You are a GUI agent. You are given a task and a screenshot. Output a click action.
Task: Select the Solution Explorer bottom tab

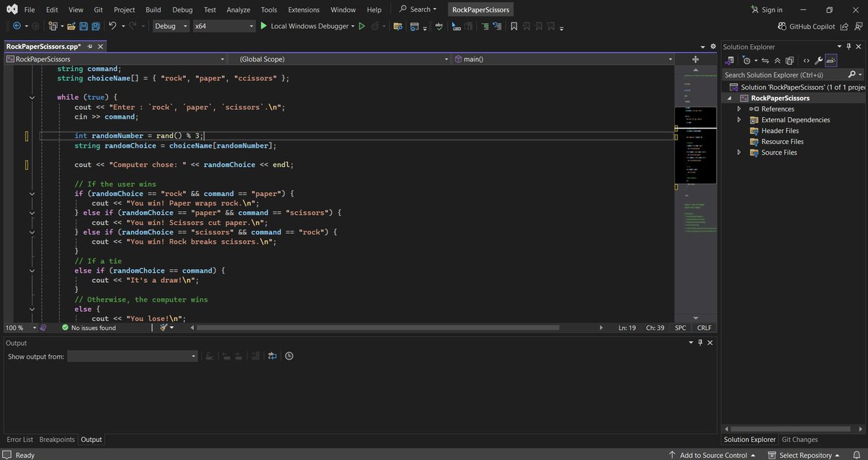click(x=749, y=439)
